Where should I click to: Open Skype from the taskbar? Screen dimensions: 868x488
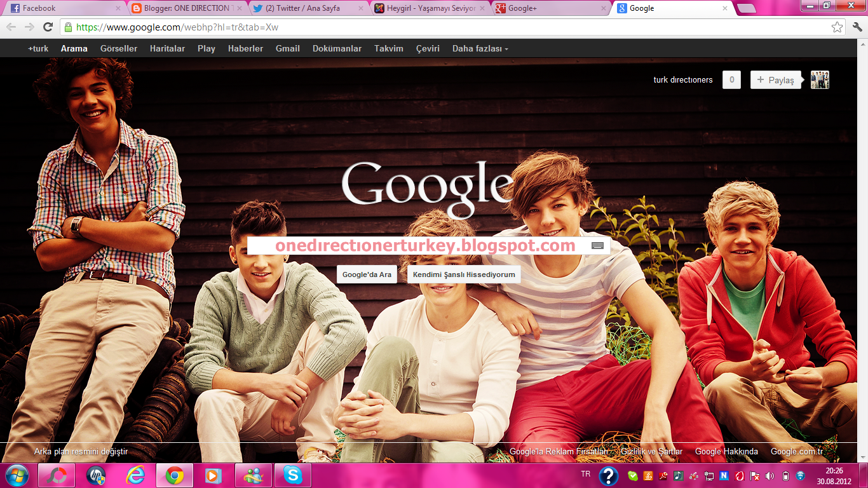[293, 475]
